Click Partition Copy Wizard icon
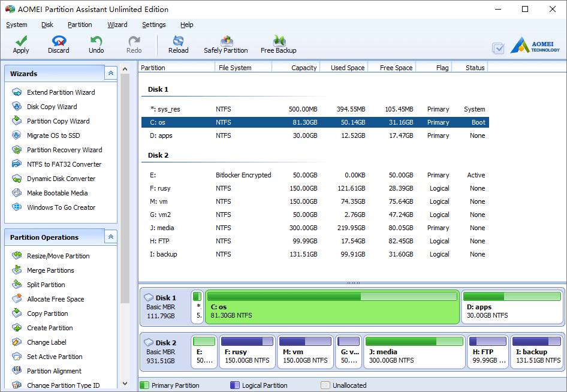 pyautogui.click(x=17, y=121)
